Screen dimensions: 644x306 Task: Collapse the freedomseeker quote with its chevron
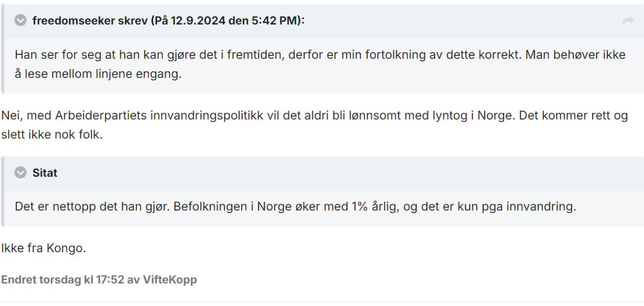[21, 21]
